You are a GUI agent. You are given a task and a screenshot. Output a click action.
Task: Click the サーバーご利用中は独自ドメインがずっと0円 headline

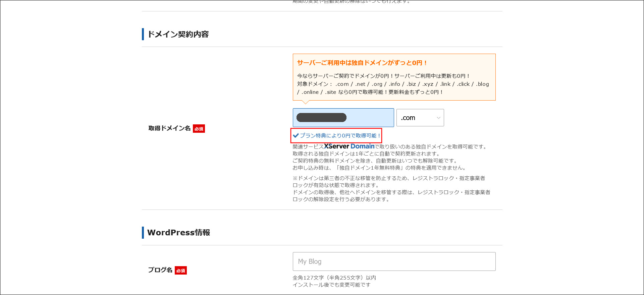tap(362, 63)
